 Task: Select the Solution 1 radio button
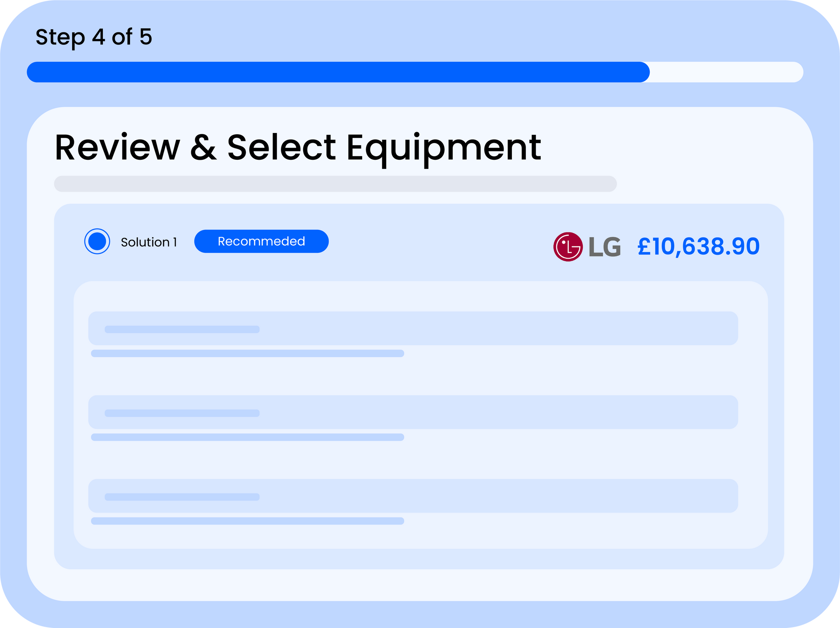97,241
